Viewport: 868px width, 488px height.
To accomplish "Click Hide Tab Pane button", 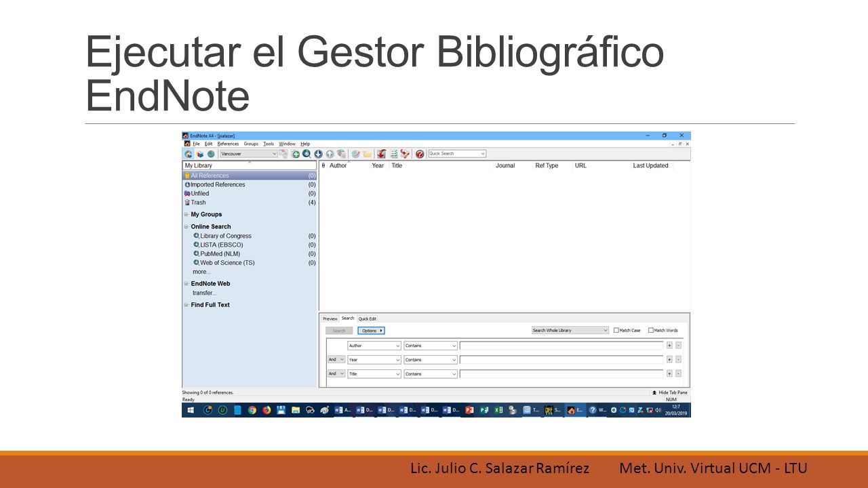I will 669,392.
